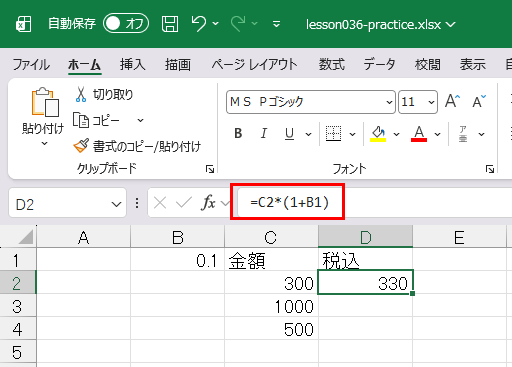Open the Name Box dropdown arrow
Screen dimensions: 512x367
coord(116,204)
